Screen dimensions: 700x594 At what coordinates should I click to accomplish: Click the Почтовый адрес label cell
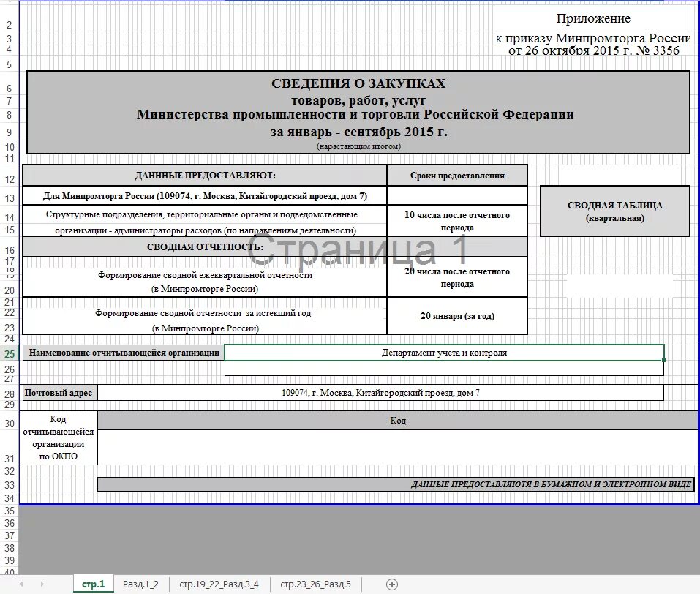click(x=59, y=393)
